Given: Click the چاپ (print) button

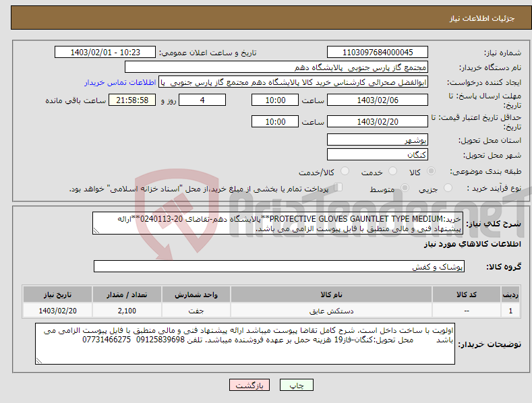Looking at the screenshot, I should pos(296,385).
